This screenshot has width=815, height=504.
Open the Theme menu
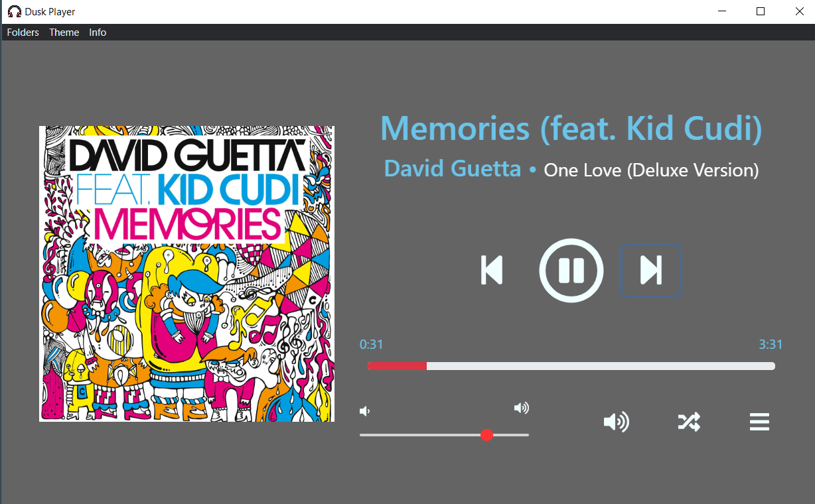[64, 32]
